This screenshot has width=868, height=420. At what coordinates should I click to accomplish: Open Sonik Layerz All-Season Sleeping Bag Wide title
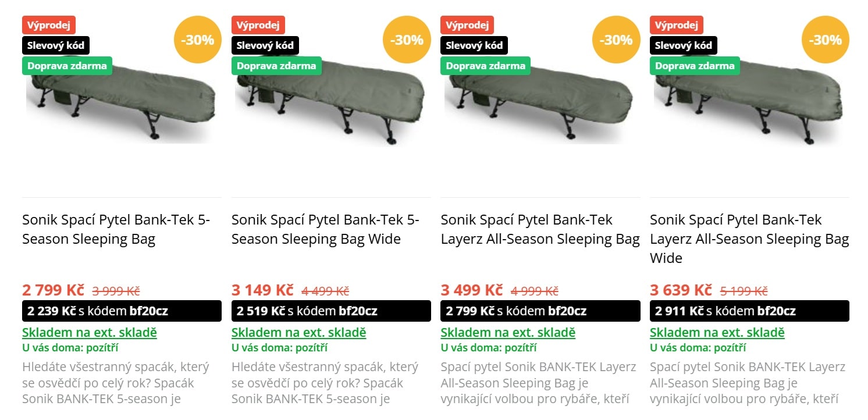(749, 239)
